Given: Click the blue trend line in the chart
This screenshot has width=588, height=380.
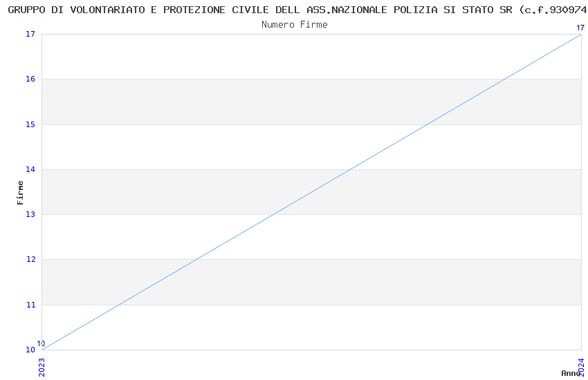Looking at the screenshot, I should [311, 190].
